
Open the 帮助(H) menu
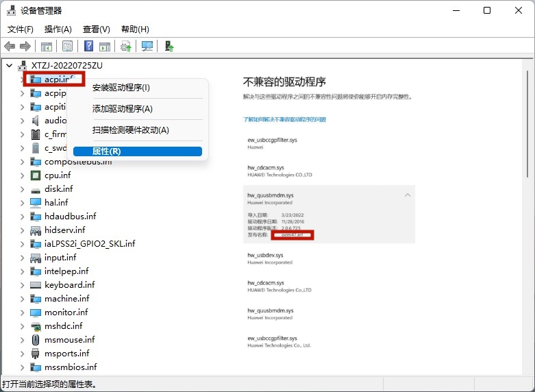[135, 29]
